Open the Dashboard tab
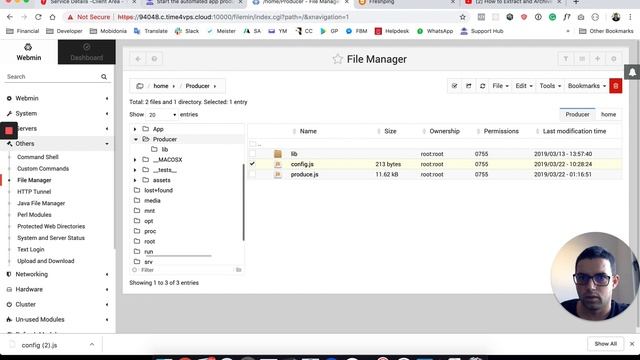Image resolution: width=640 pixels, height=360 pixels. [87, 52]
